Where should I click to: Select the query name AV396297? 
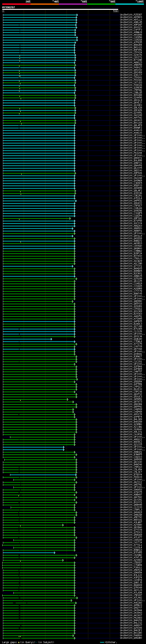[x=8, y=7]
